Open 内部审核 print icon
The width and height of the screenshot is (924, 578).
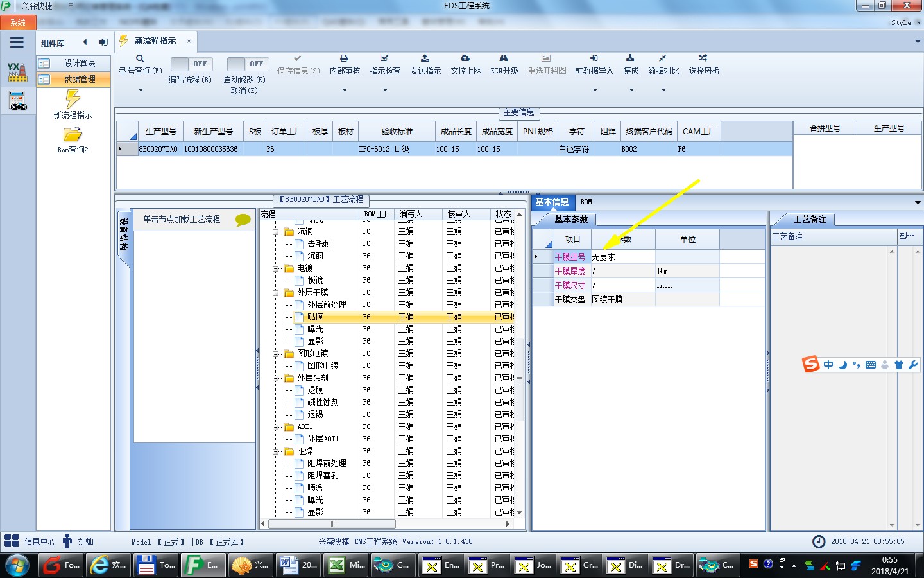[344, 58]
